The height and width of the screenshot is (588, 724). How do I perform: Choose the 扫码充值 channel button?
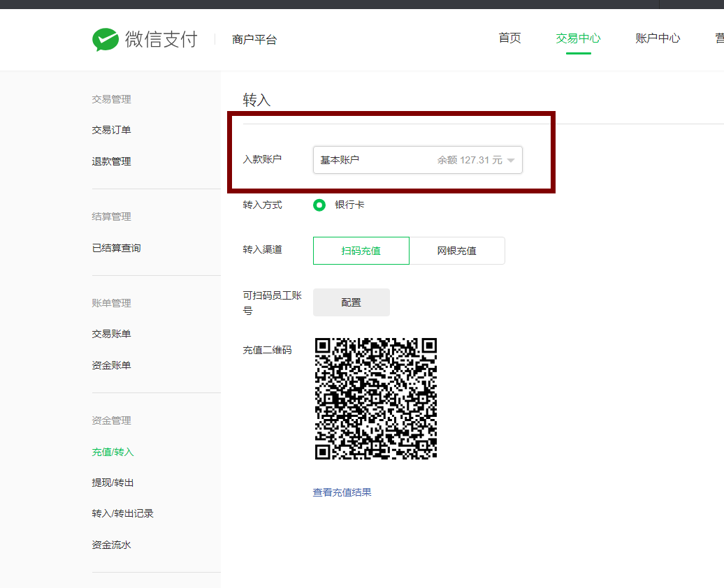pos(361,251)
